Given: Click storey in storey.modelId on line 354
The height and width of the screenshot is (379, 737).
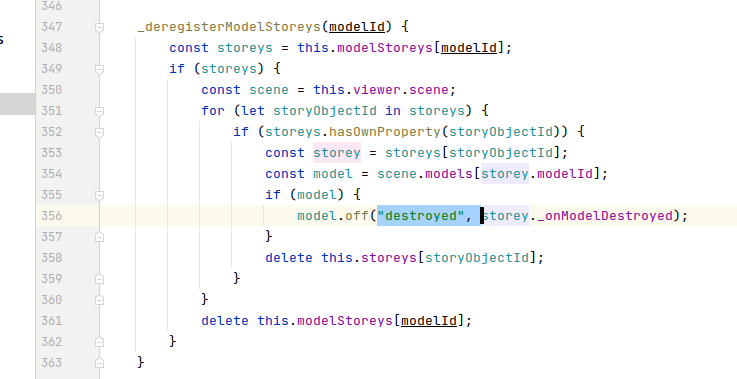Looking at the screenshot, I should [505, 174].
